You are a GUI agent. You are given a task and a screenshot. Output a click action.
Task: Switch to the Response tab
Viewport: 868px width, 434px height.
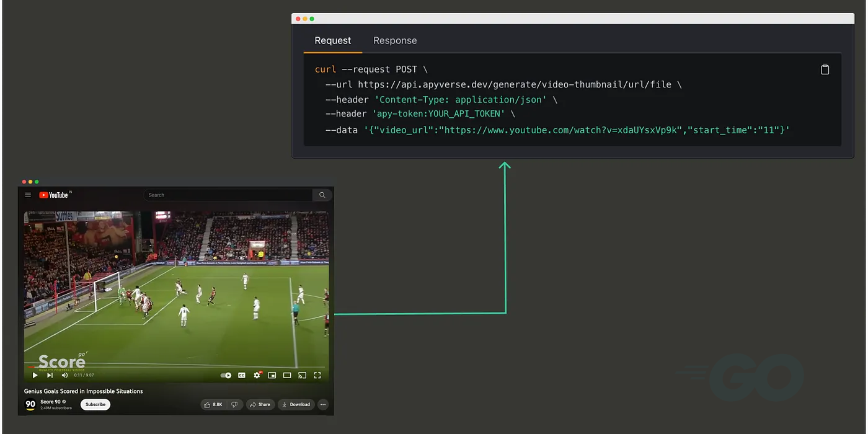click(x=395, y=40)
